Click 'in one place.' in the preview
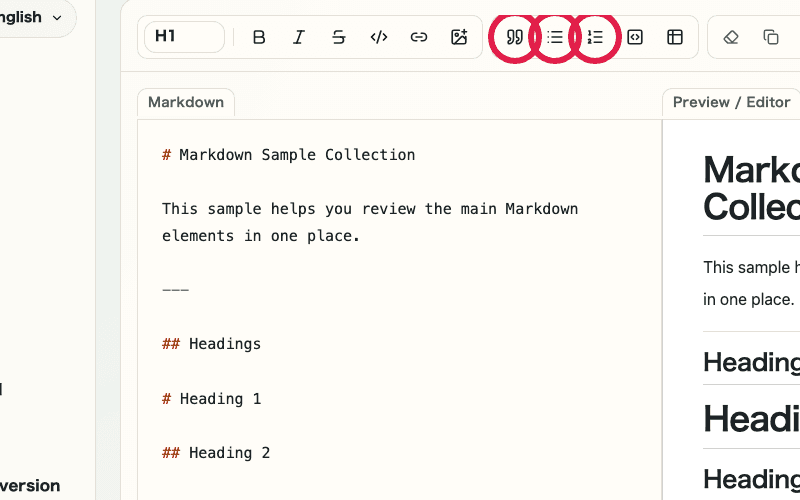This screenshot has width=800, height=500. 748,299
